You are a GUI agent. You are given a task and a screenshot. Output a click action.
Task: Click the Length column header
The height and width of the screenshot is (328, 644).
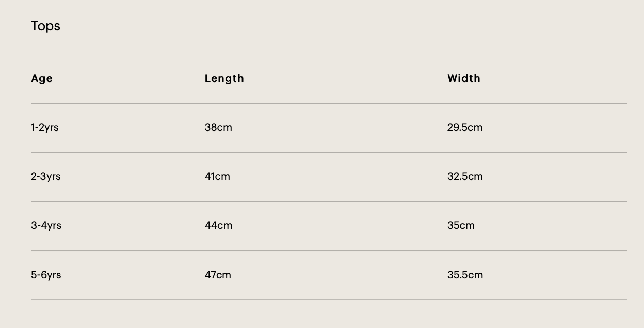224,78
